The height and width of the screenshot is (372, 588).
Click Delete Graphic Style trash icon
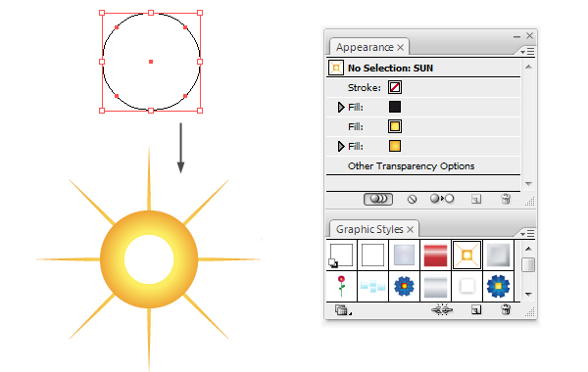point(506,309)
